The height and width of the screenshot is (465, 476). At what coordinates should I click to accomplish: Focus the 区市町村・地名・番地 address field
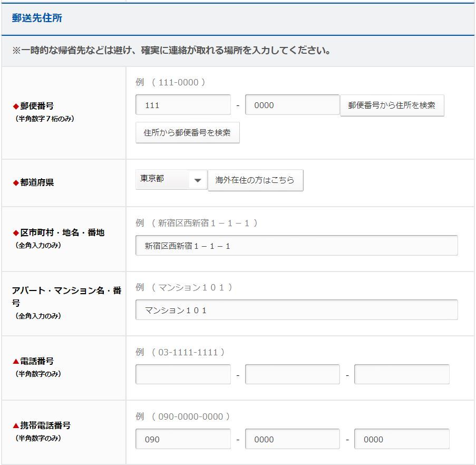pyautogui.click(x=296, y=246)
